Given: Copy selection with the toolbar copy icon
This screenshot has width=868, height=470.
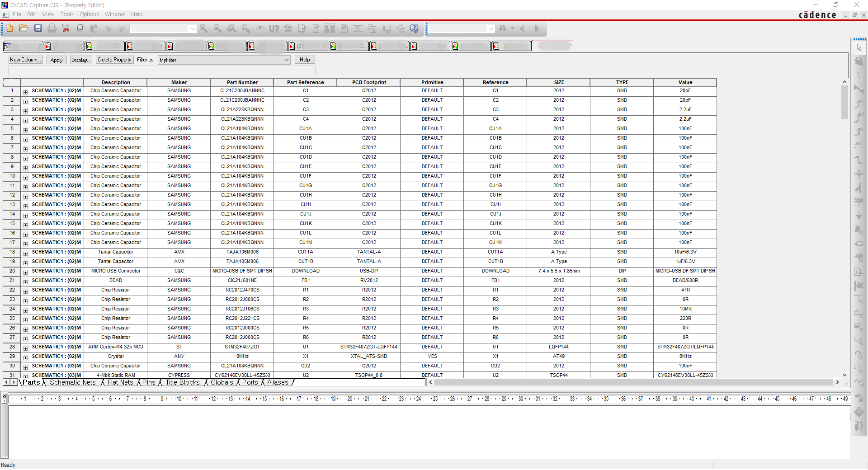Looking at the screenshot, I should click(80, 28).
